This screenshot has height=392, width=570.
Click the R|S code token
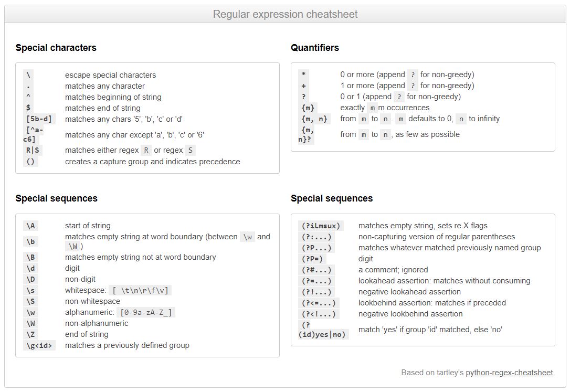(x=33, y=150)
